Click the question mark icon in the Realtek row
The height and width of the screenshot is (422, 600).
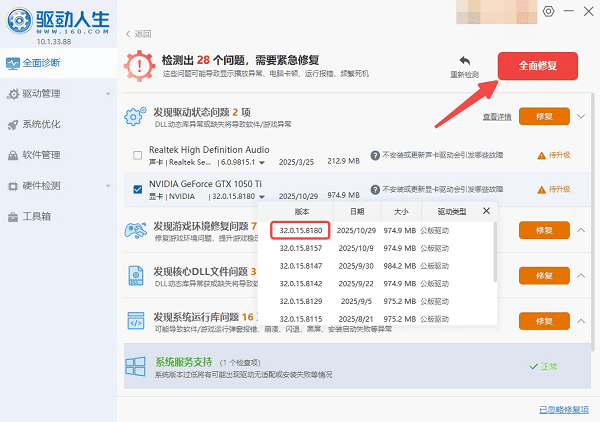375,156
